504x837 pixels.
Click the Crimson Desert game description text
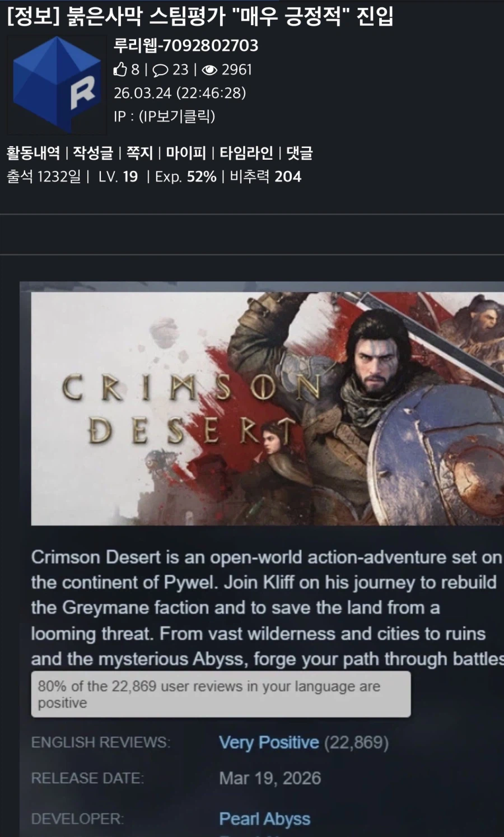(x=267, y=608)
